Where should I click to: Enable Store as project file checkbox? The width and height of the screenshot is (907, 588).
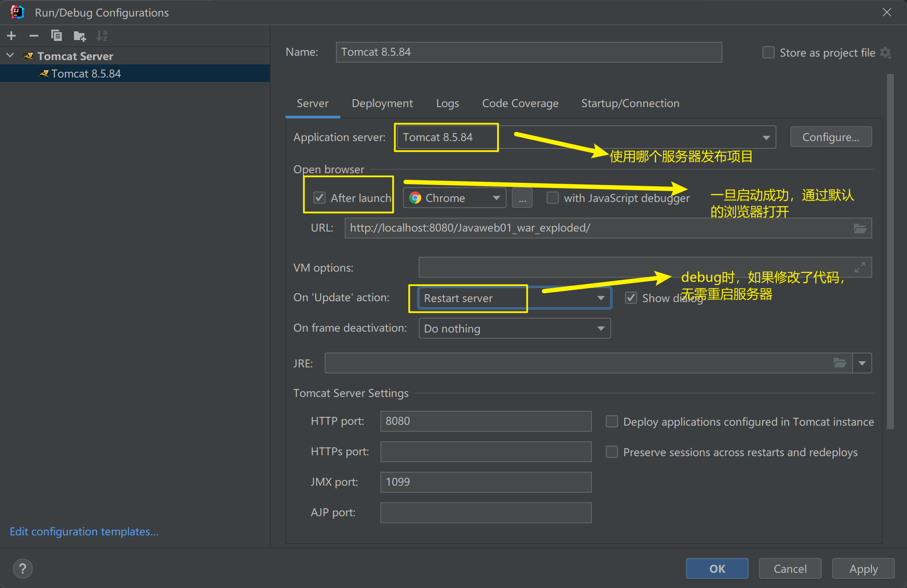769,53
